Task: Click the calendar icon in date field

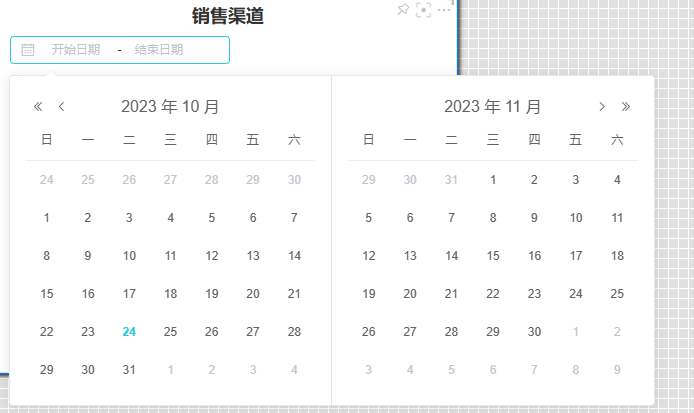Action: (x=28, y=50)
